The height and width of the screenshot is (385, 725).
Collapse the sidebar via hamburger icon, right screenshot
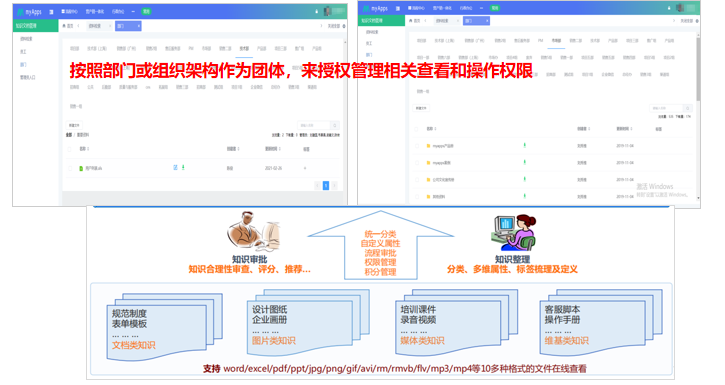[x=398, y=8]
